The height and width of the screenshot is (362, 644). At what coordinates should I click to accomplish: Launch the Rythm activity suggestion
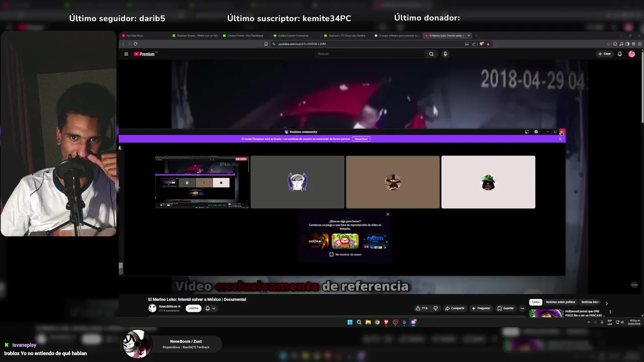(375, 241)
